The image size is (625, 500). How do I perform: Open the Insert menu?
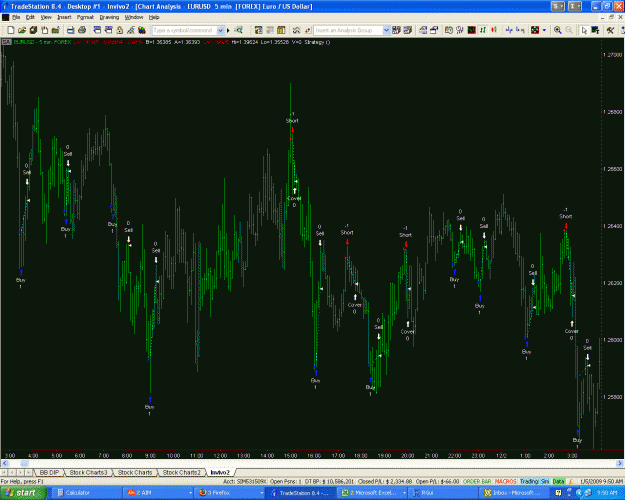(64, 17)
